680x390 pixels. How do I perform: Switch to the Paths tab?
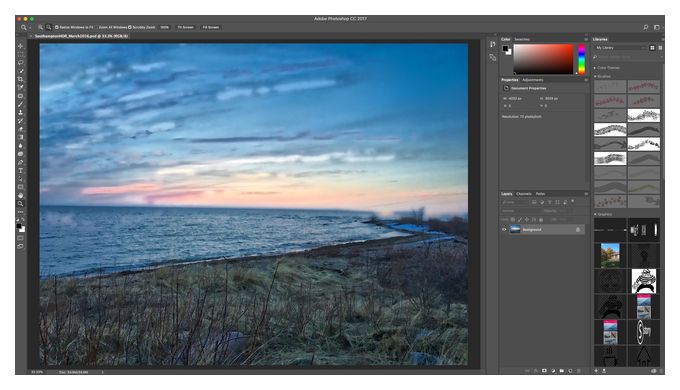tap(540, 194)
